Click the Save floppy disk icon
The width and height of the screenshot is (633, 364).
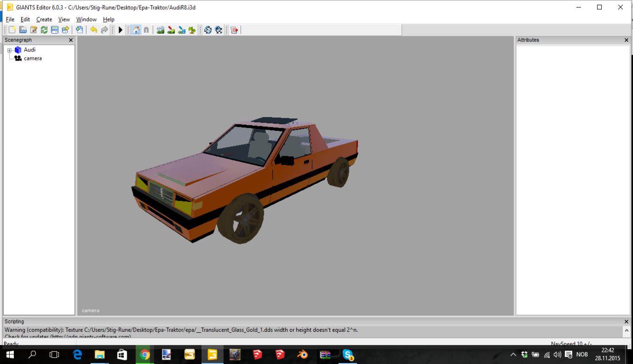(x=55, y=30)
